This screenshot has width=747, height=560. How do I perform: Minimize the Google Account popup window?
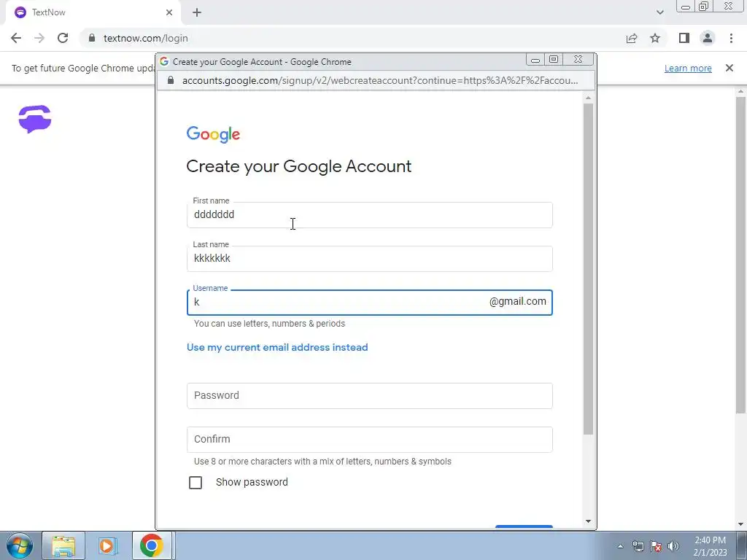(535, 60)
